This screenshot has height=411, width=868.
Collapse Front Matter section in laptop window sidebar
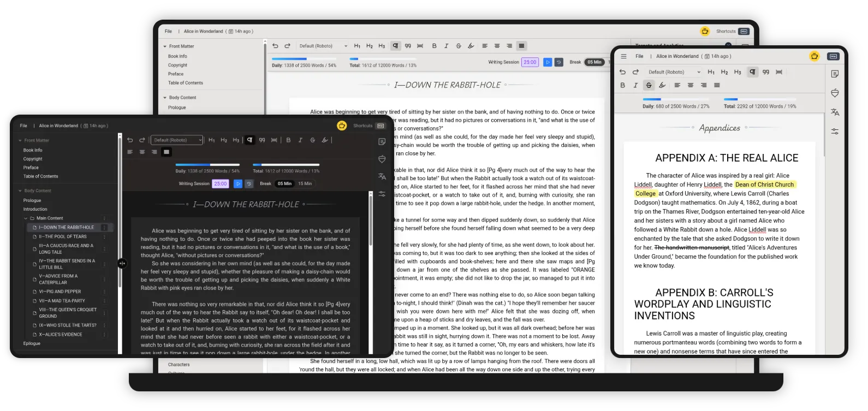coord(165,46)
